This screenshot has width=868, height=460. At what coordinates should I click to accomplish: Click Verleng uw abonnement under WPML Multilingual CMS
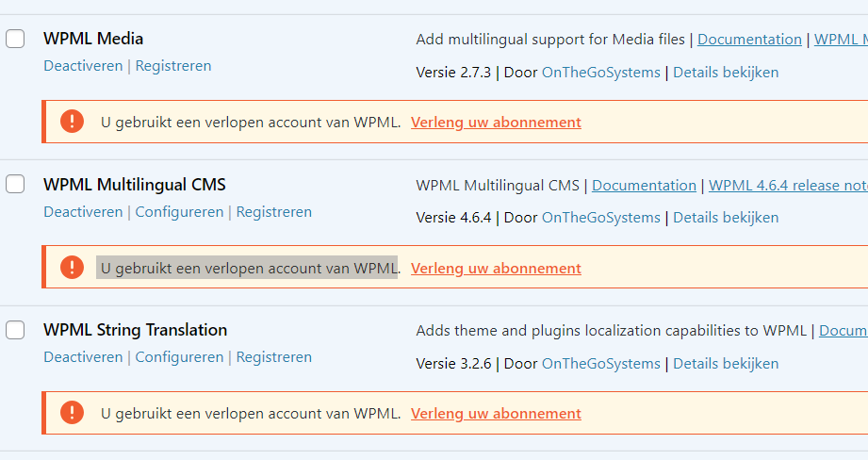click(x=496, y=269)
